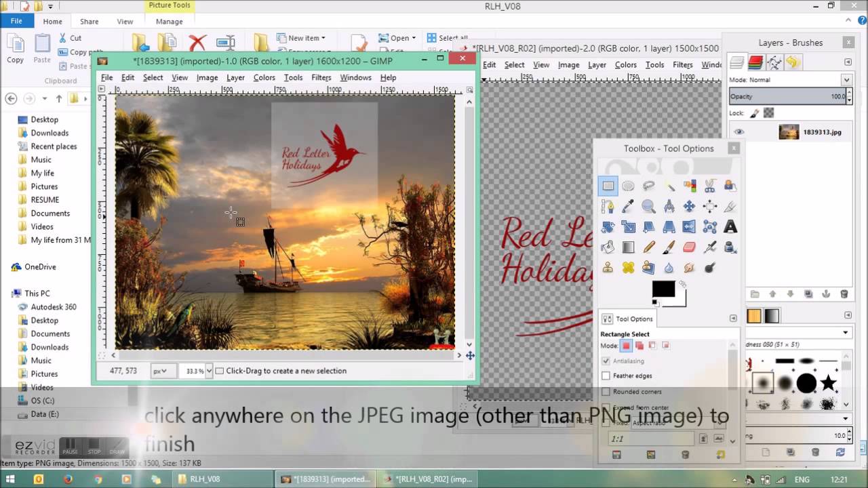Select the Eraser tool
This screenshot has width=868, height=488.
[690, 247]
